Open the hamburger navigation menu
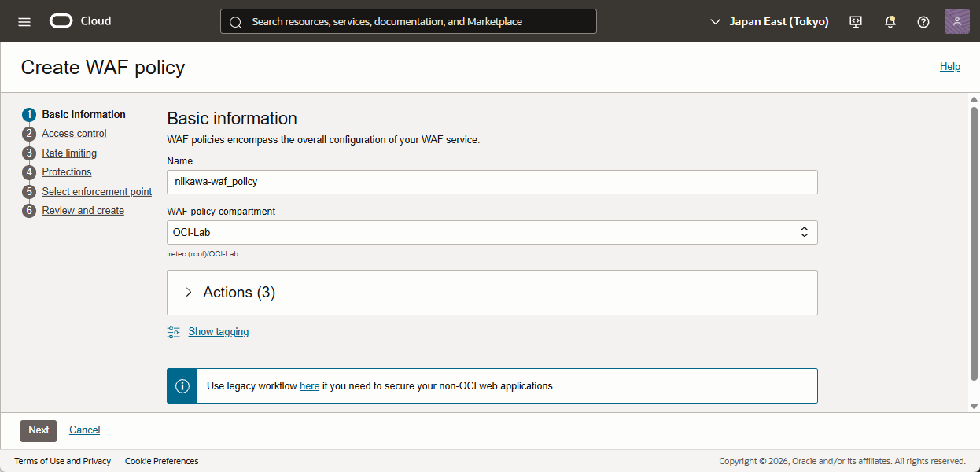This screenshot has width=980, height=472. click(24, 22)
